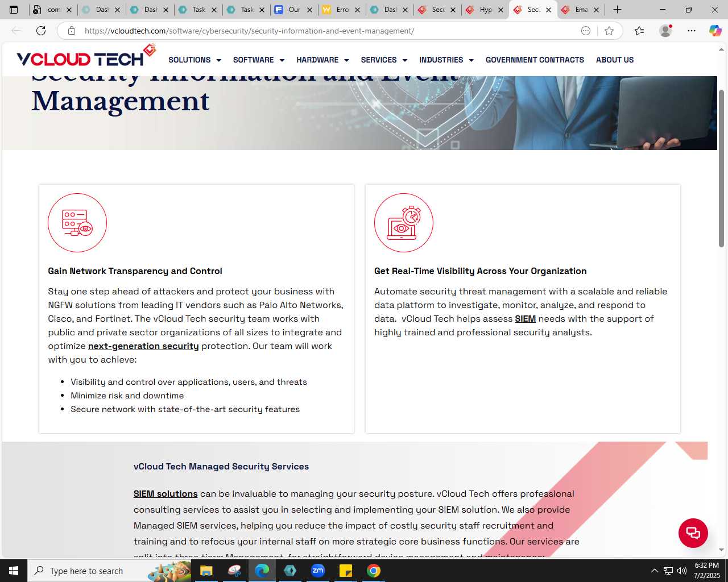728x582 pixels.
Task: Close the "Ema" tab
Action: [597, 10]
